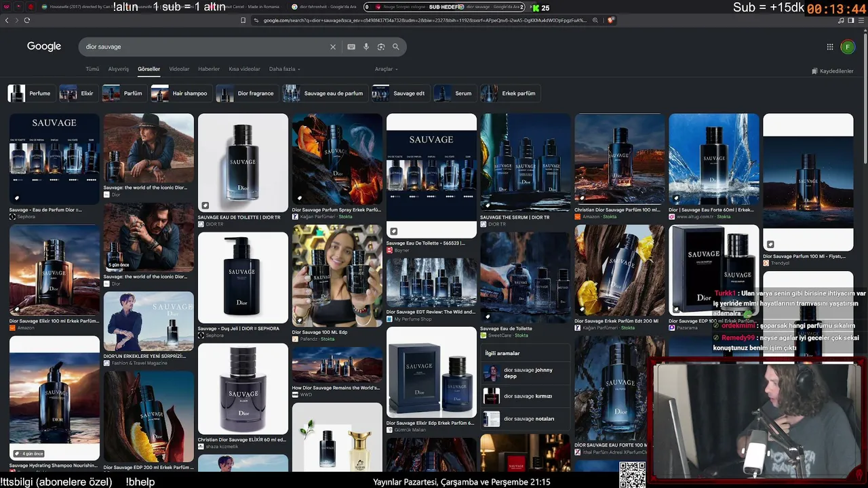Open the Google apps grid
Screen dimensions: 868x488
830,47
